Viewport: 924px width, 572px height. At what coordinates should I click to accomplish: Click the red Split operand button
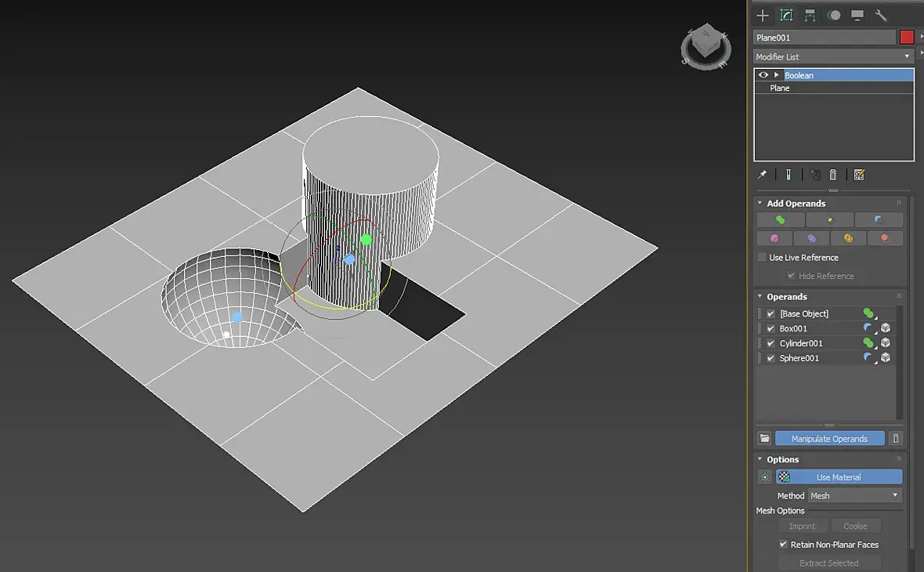885,238
